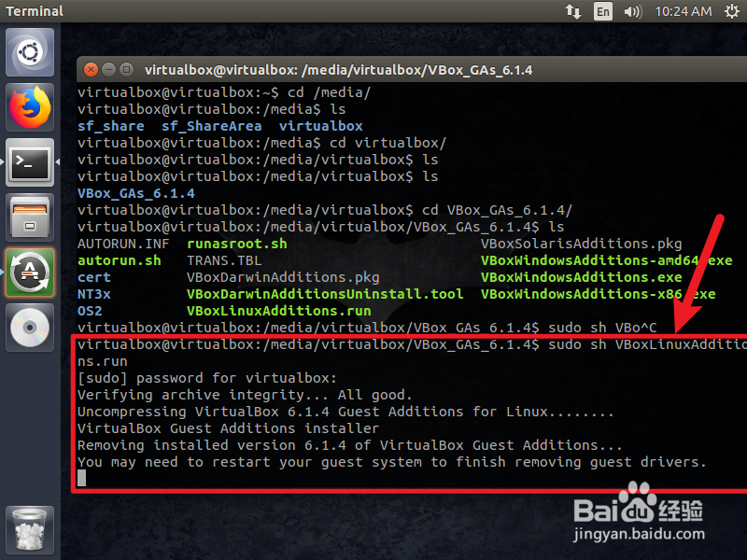
Task: Click 'VirtualBox Guest Additions installer' line
Action: [x=228, y=428]
